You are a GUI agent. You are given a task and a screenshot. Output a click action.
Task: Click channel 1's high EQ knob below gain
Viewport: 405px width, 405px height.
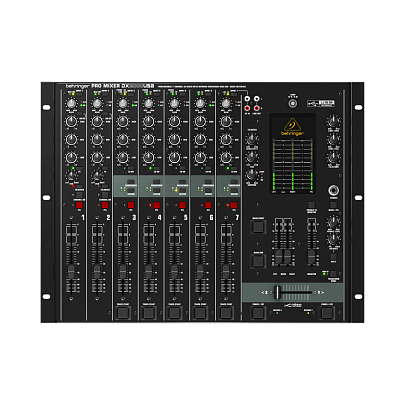(71, 122)
